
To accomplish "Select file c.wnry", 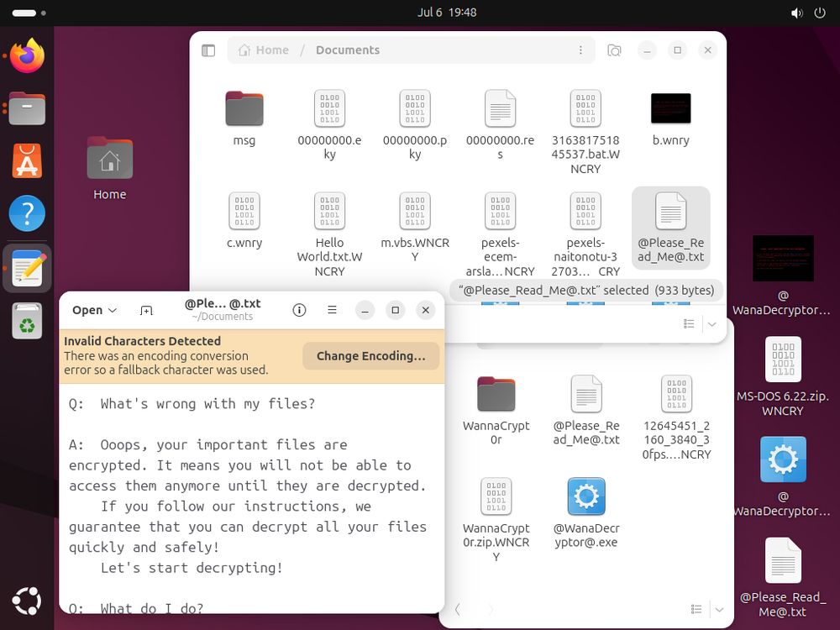I will coord(244,220).
